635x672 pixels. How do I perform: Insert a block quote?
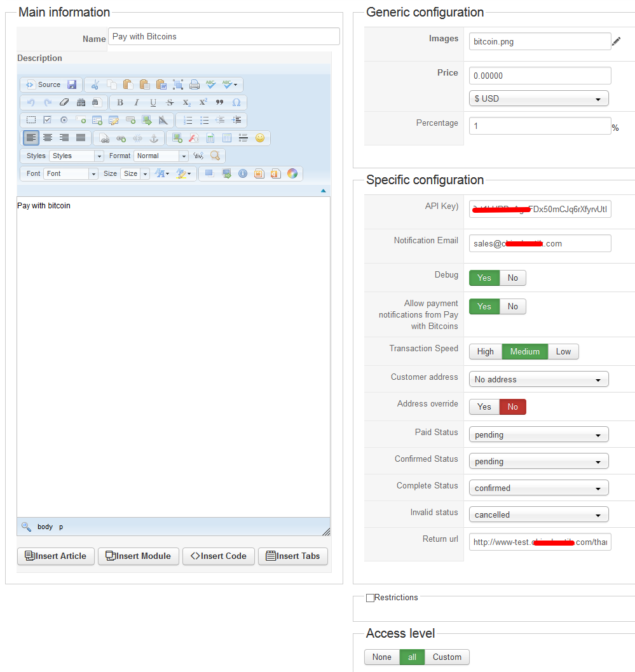point(219,102)
